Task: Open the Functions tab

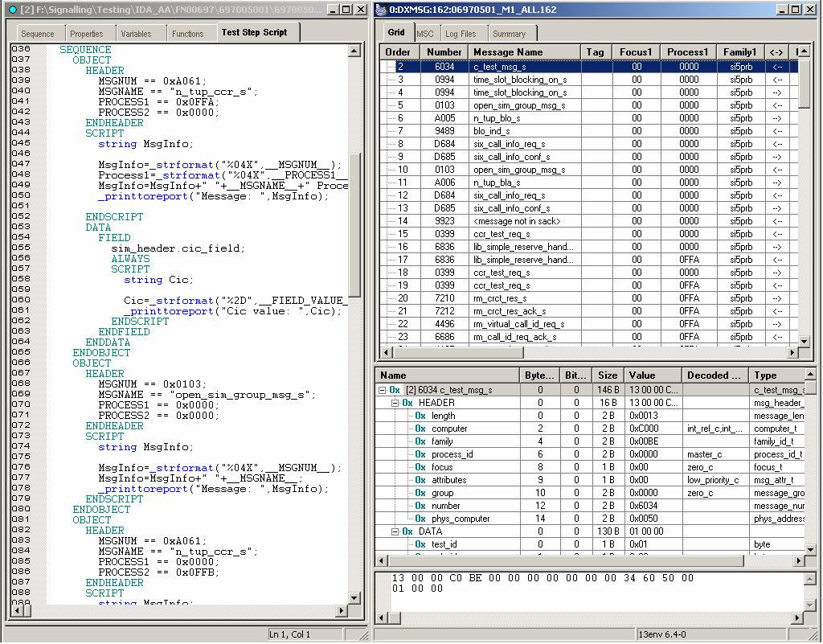Action: coord(187,34)
